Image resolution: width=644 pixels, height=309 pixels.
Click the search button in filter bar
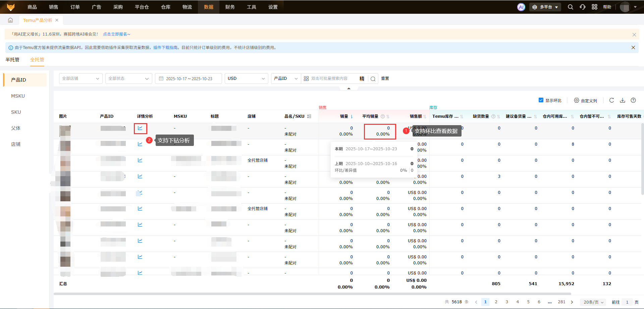coord(373,79)
